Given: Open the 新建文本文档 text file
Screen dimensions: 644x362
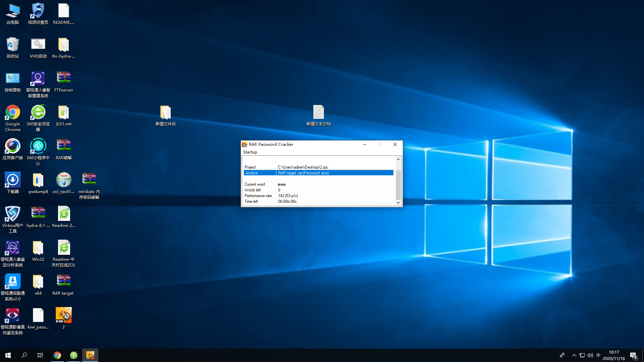Looking at the screenshot, I should click(x=318, y=112).
